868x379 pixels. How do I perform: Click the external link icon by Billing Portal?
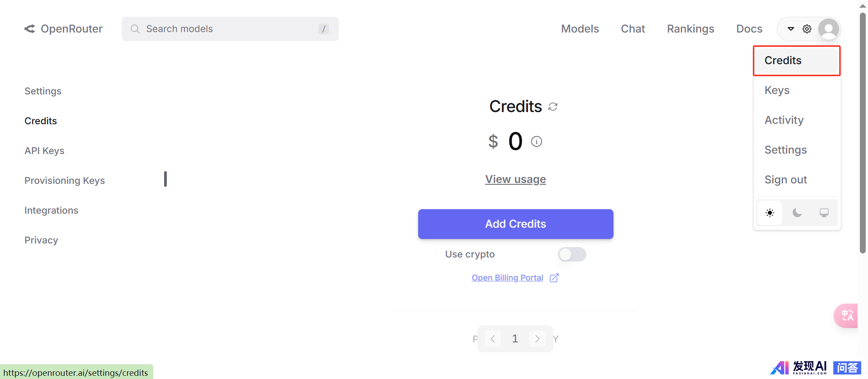(x=554, y=278)
